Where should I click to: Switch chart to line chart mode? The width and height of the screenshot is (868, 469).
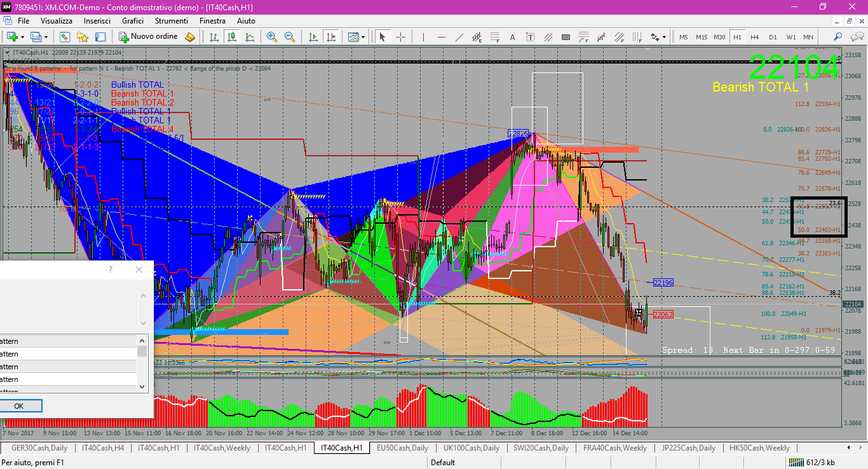250,37
